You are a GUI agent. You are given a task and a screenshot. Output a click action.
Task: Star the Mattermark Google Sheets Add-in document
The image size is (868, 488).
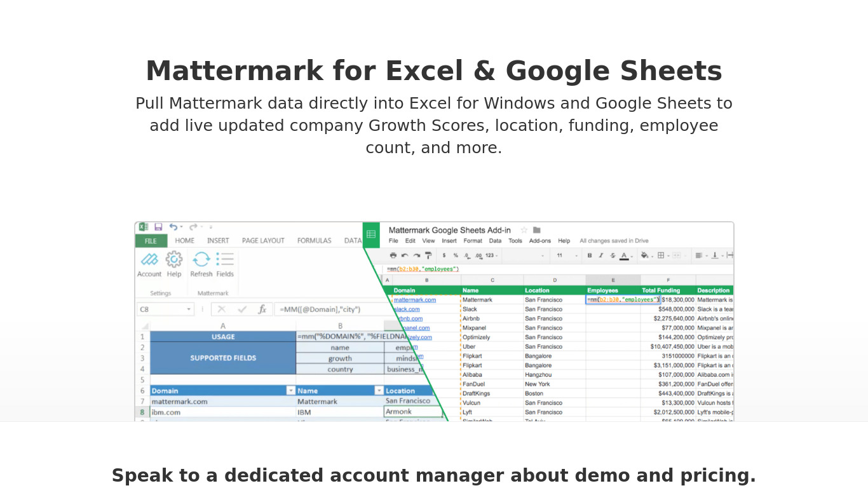coord(524,230)
